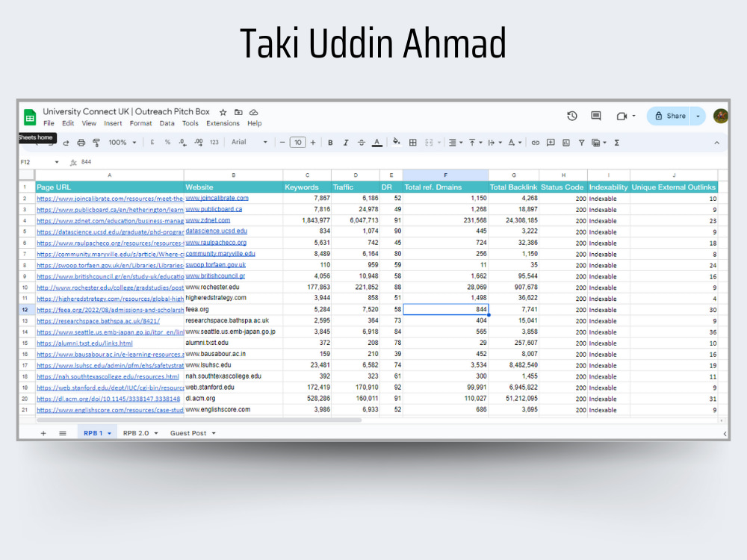
Task: Click the horizontal scrollbar
Action: [199, 420]
